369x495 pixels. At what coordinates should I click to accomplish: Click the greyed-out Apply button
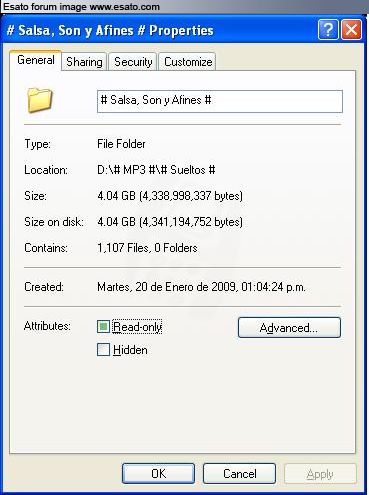pyautogui.click(x=320, y=473)
